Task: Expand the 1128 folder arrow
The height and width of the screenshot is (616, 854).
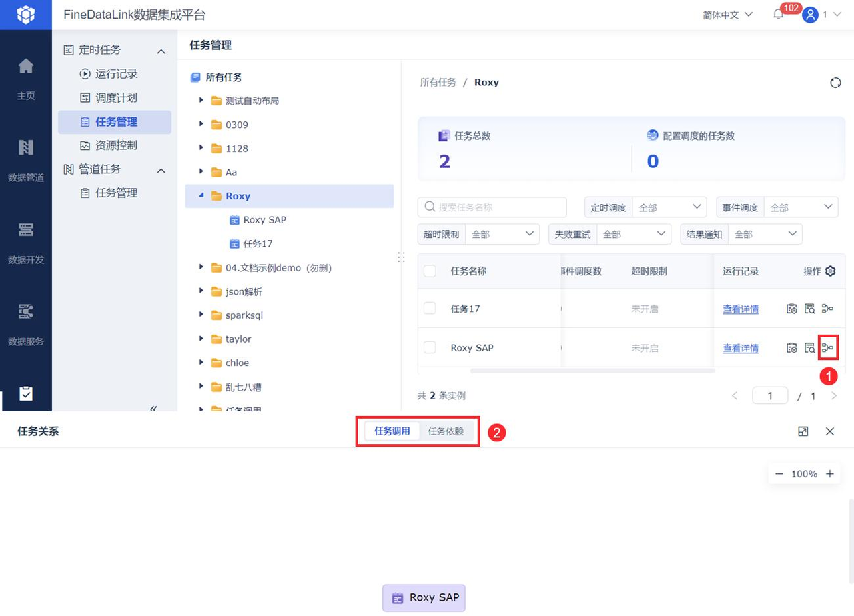Action: click(x=201, y=148)
